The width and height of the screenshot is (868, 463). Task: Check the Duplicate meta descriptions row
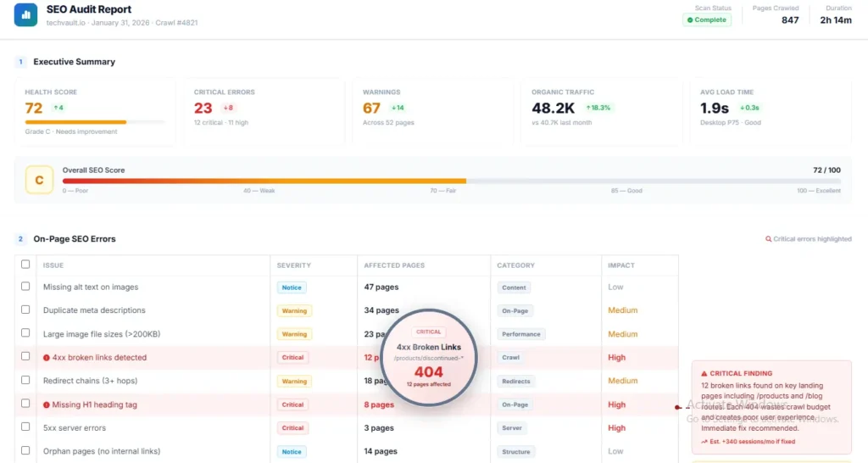(x=25, y=310)
